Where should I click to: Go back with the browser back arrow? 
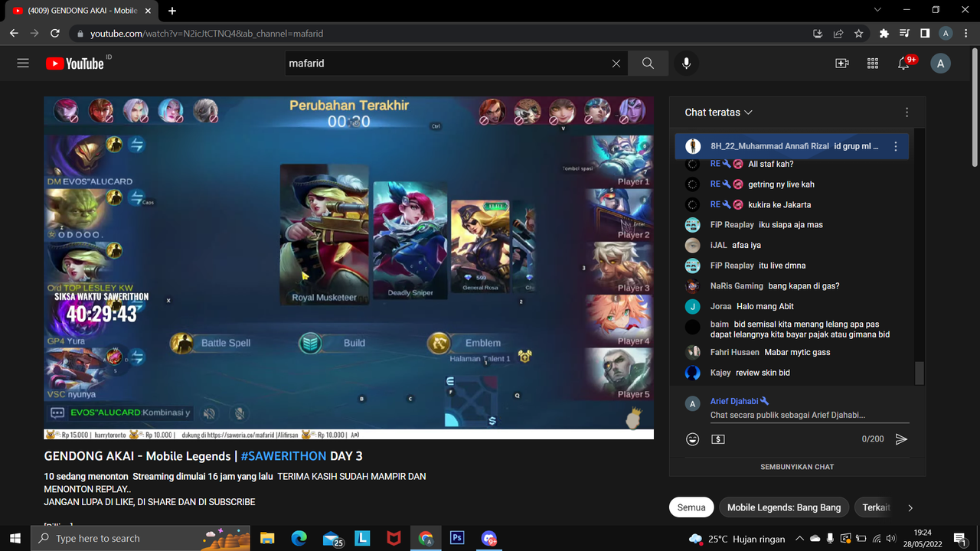point(14,34)
